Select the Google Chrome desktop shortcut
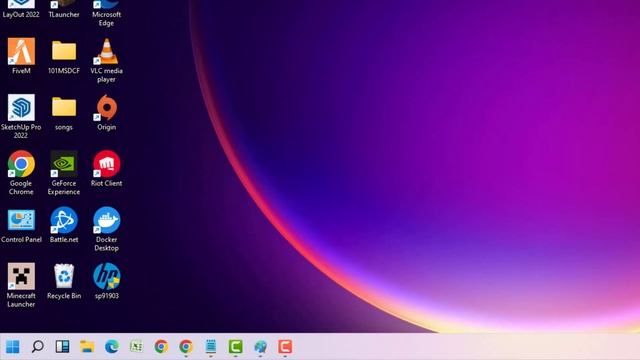Image resolution: width=640 pixels, height=360 pixels. [21, 173]
